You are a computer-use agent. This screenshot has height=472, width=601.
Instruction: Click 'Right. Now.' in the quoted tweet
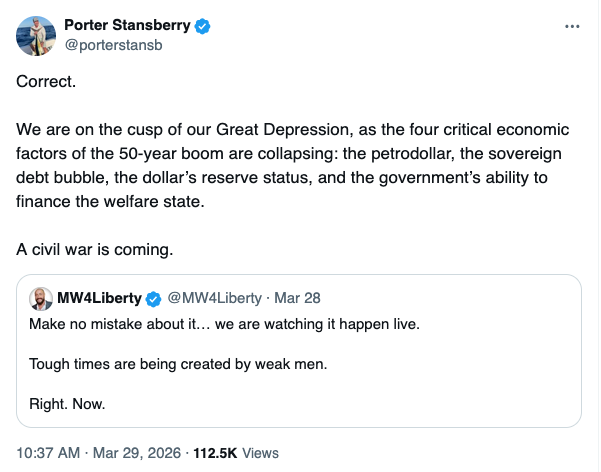point(66,406)
